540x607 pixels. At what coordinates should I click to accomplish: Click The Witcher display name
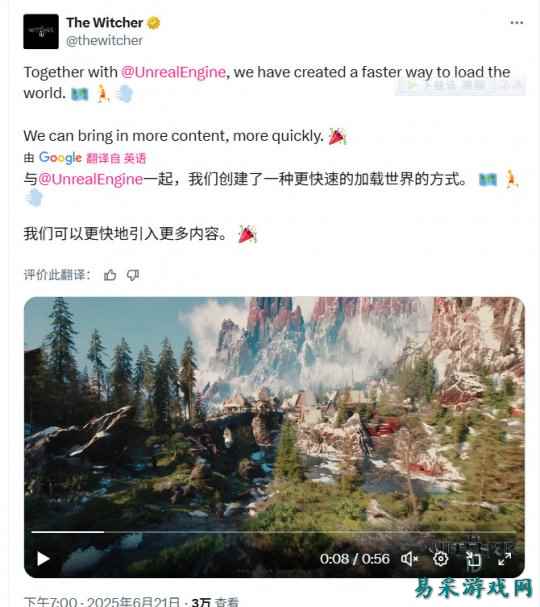click(105, 23)
